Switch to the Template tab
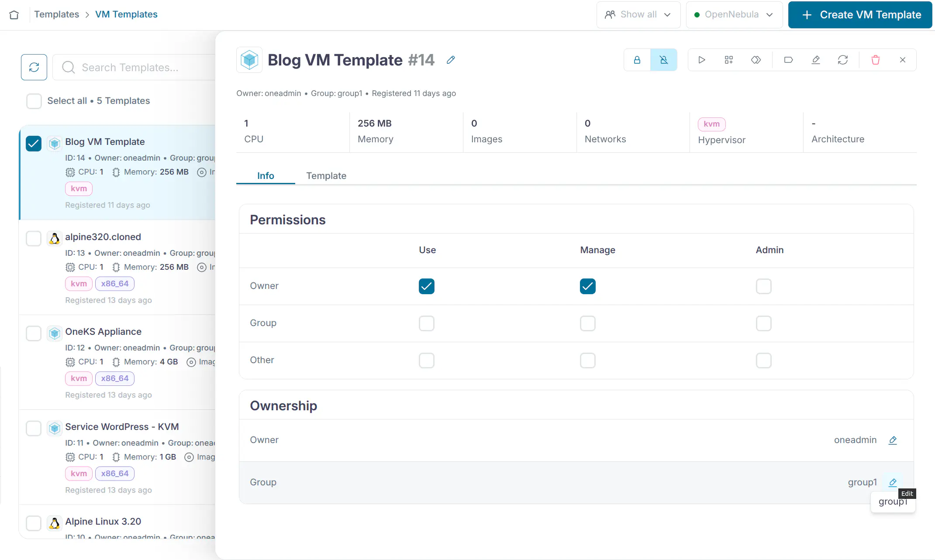 [x=326, y=175]
